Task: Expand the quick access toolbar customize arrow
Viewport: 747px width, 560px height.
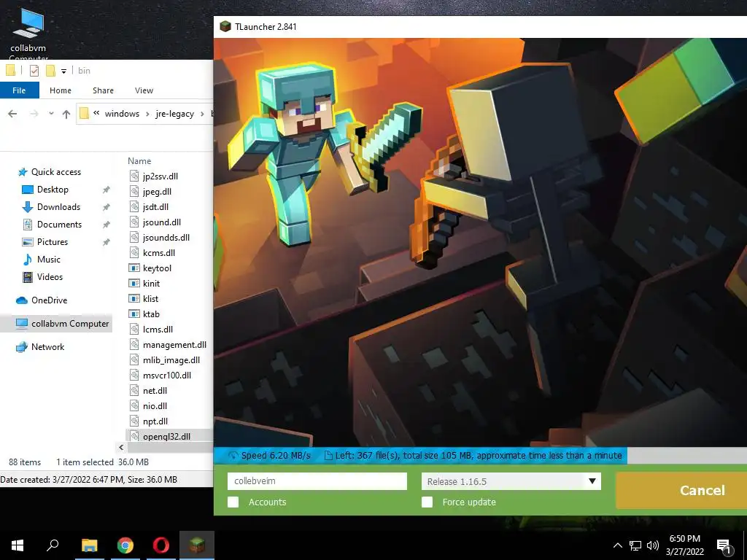Action: coord(63,71)
